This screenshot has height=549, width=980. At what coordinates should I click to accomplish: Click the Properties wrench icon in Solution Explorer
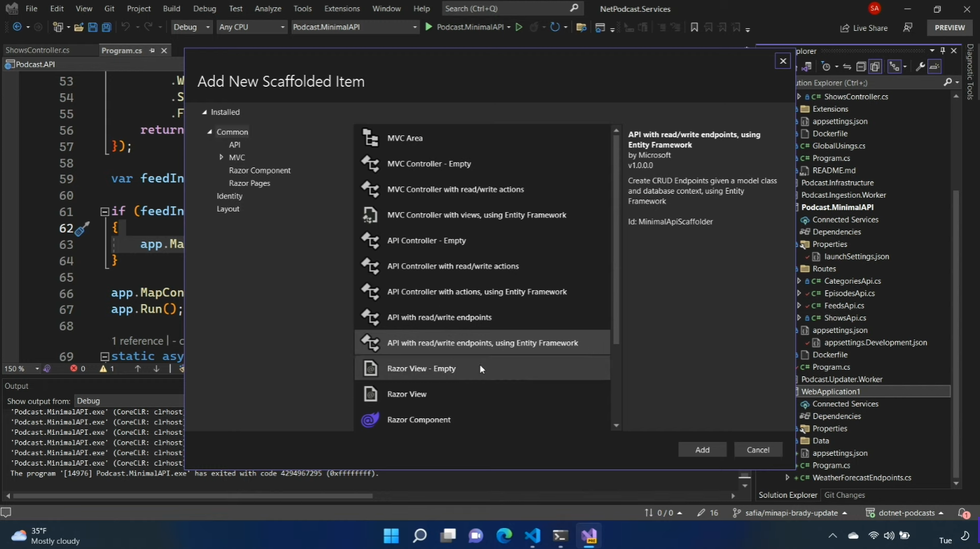920,66
